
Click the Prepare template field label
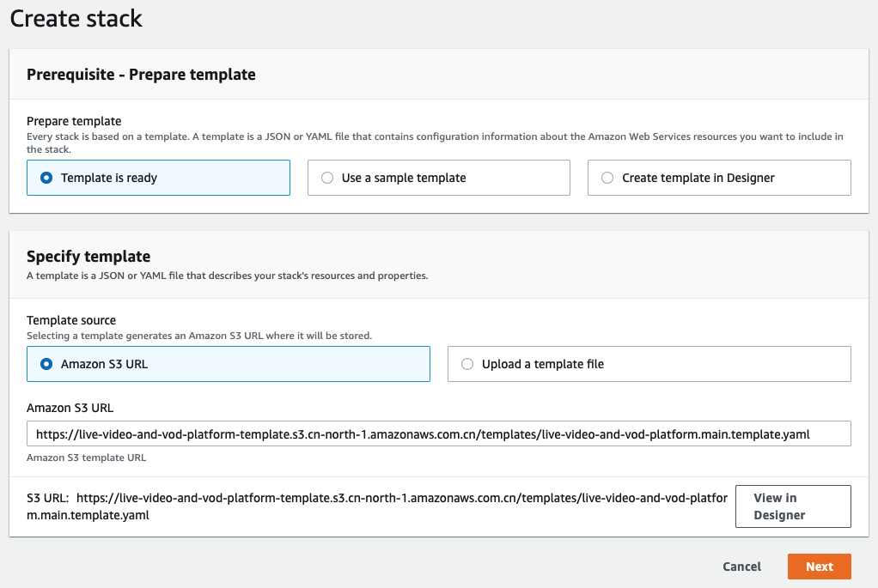coord(74,121)
